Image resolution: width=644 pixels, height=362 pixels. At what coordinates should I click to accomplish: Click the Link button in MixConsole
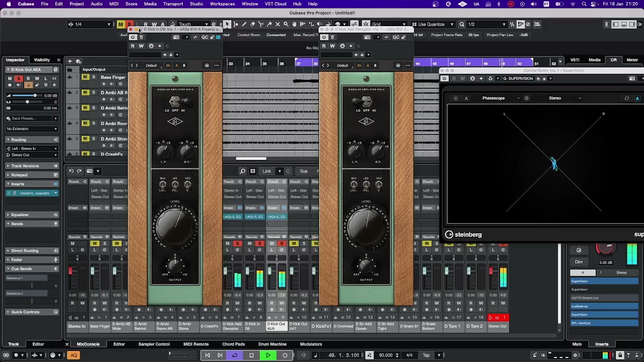267,171
